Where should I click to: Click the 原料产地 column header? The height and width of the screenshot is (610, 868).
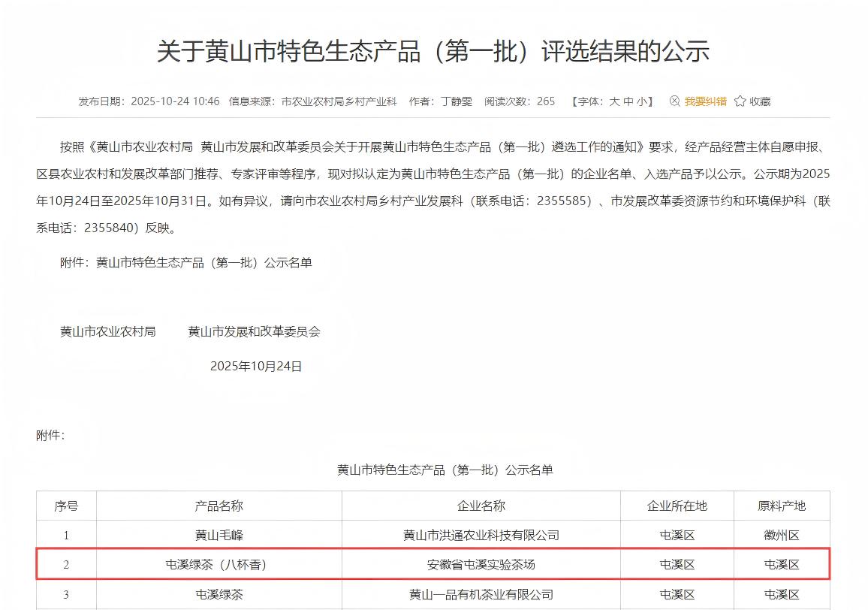pyautogui.click(x=781, y=506)
